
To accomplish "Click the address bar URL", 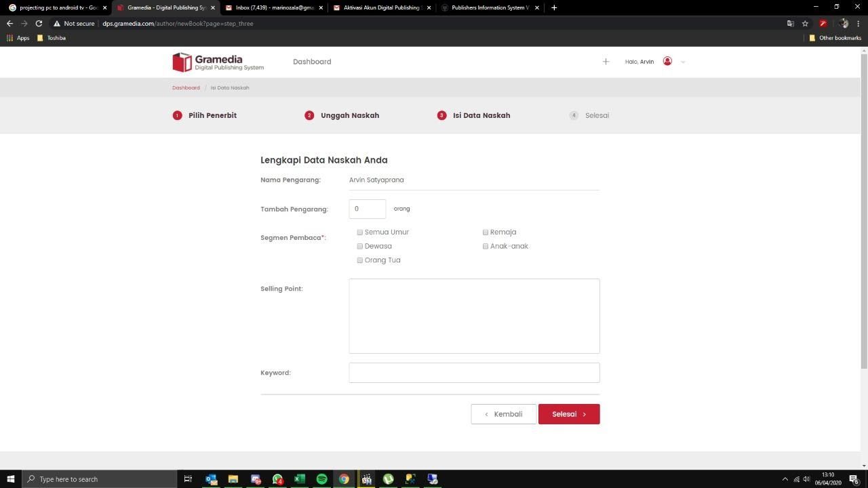I will point(178,23).
